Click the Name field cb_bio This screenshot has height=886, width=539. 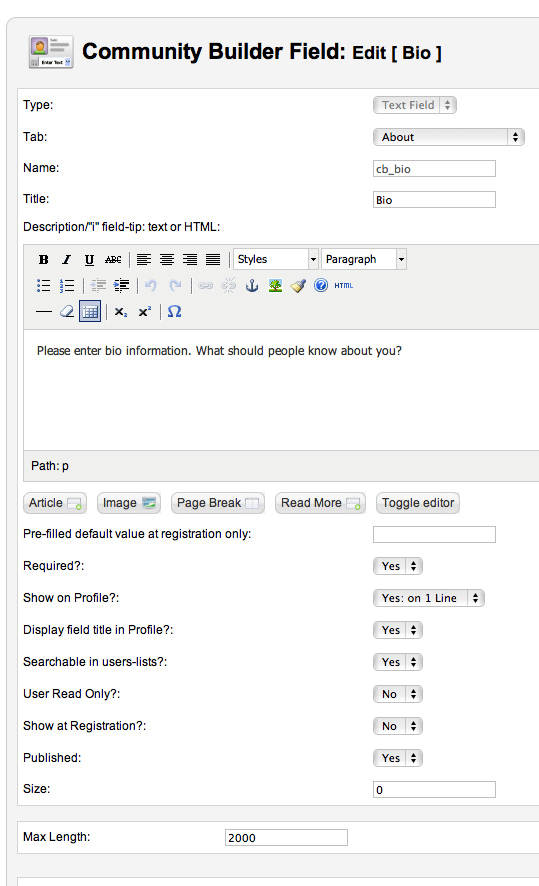pos(434,169)
